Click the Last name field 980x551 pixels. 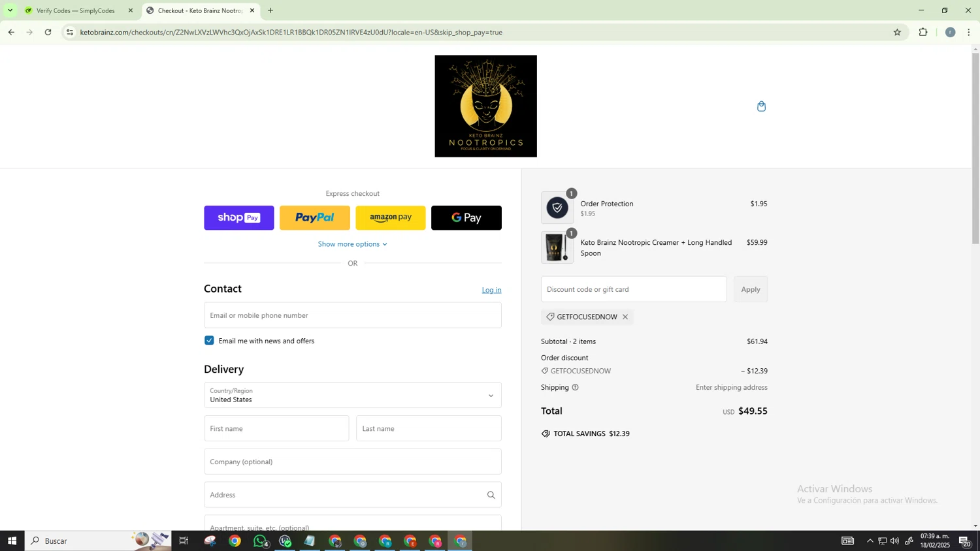point(429,429)
